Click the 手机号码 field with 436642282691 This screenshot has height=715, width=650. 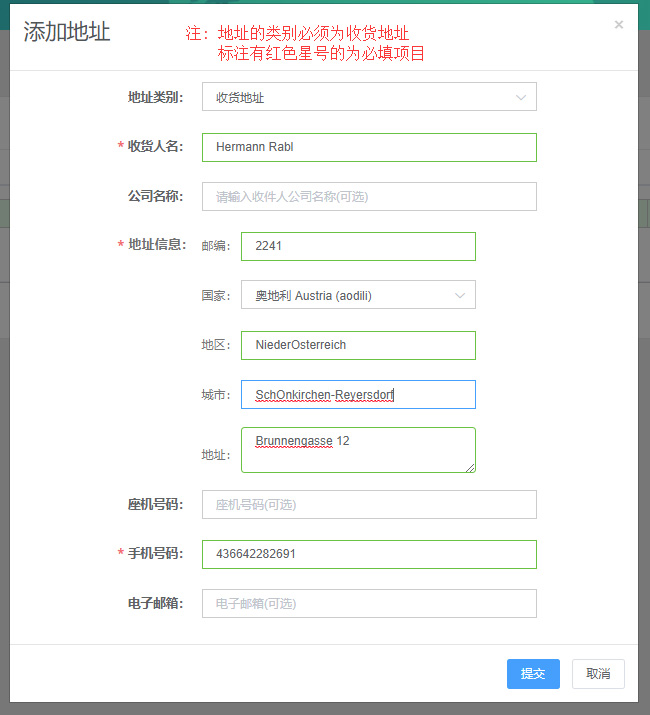click(369, 554)
